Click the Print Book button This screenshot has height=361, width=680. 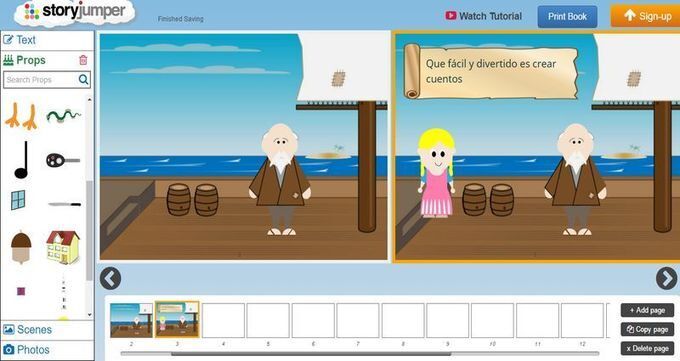click(567, 16)
